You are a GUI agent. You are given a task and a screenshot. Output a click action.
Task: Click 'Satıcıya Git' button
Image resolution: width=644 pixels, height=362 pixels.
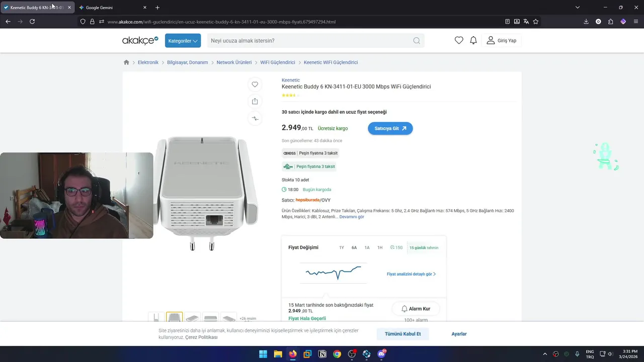390,128
